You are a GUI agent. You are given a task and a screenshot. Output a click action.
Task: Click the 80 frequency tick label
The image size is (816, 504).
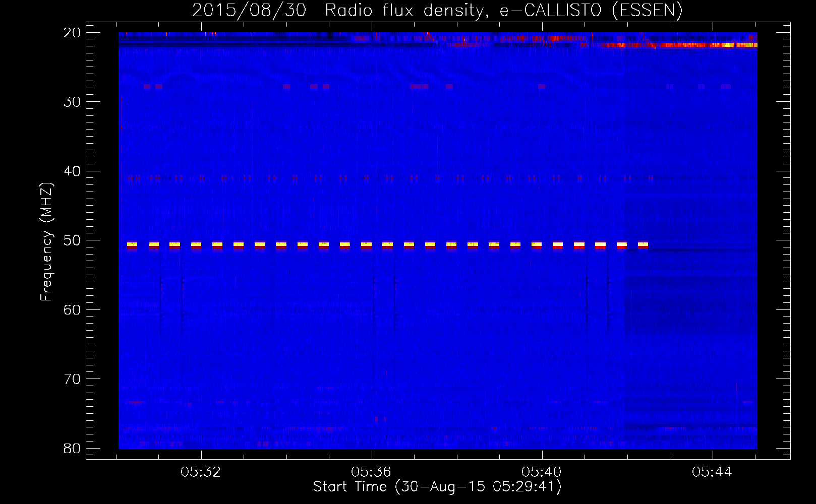(72, 448)
